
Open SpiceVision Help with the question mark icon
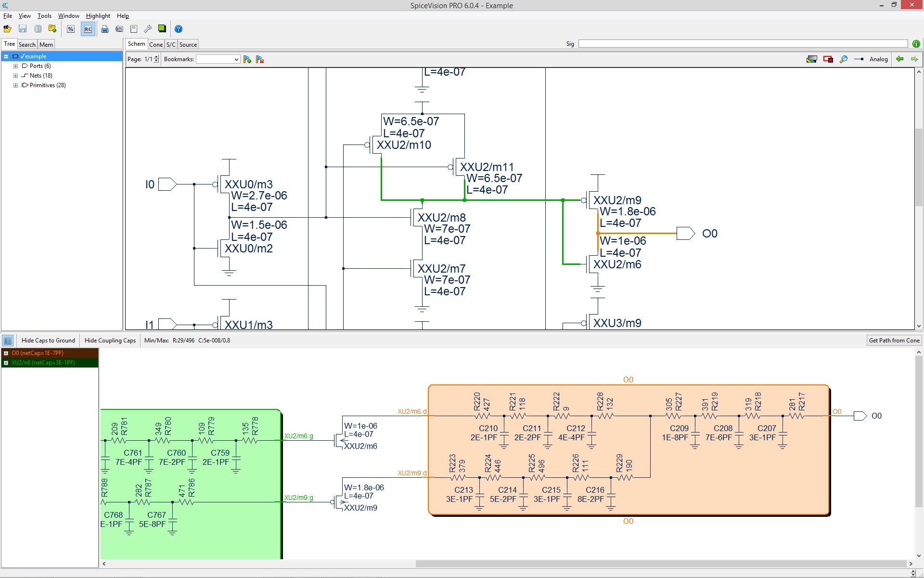pos(179,29)
